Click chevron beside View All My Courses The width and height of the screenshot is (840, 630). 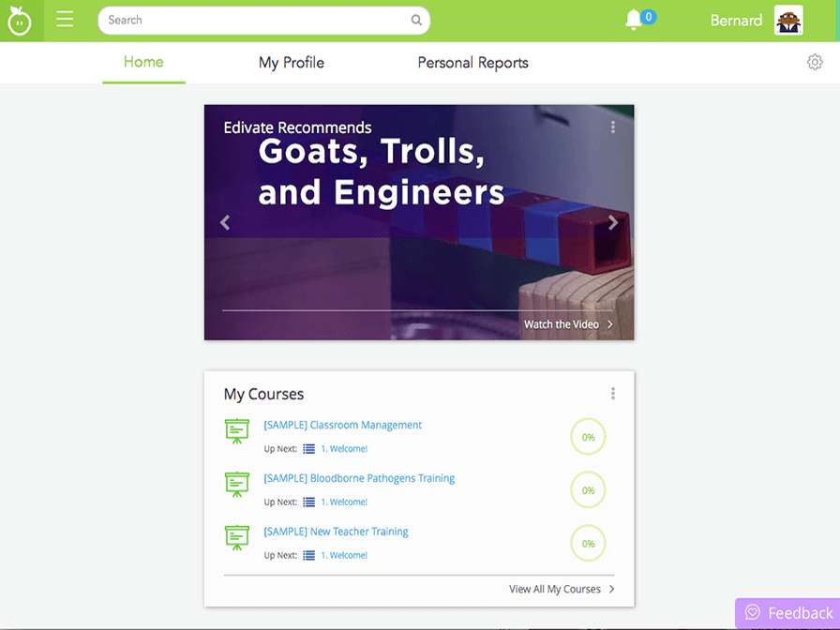click(612, 589)
